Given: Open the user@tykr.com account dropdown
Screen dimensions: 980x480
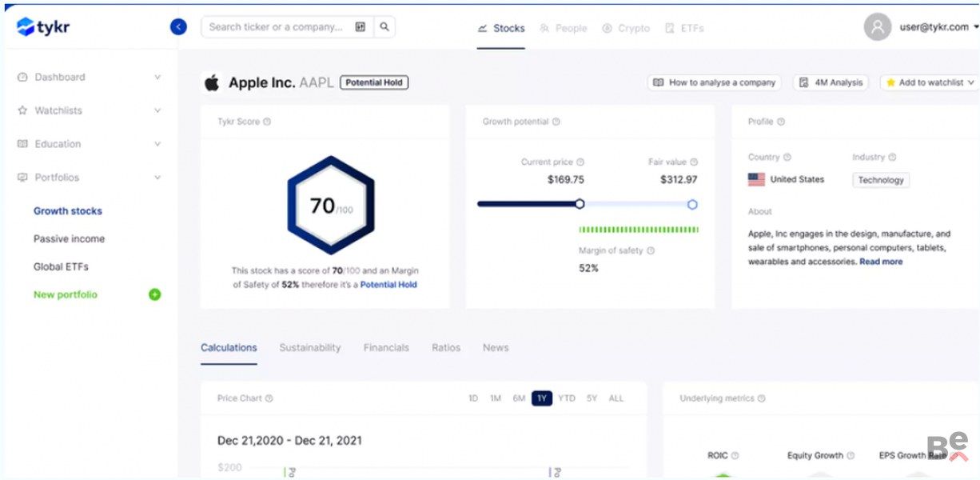Looking at the screenshot, I should tap(938, 27).
